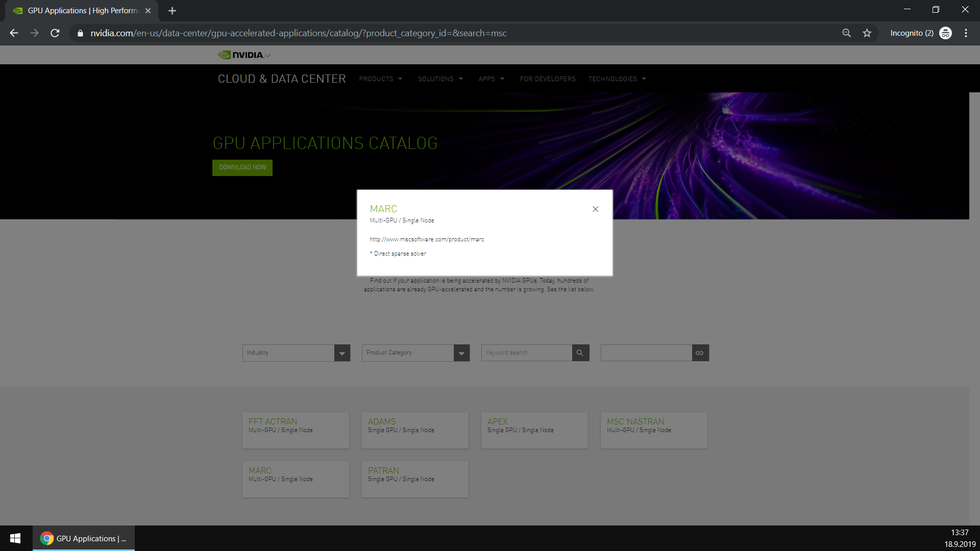
Task: Click For Developers nav item
Action: [547, 79]
